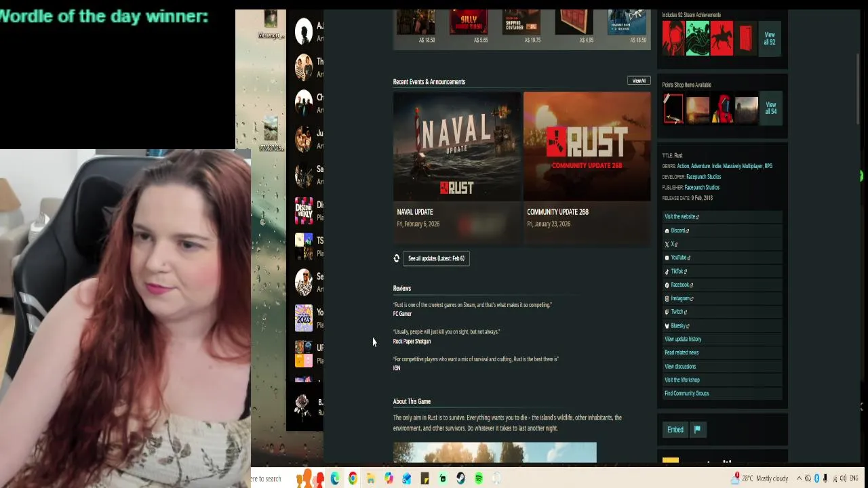The height and width of the screenshot is (488, 868).
Task: Click the Embed button
Action: (675, 430)
